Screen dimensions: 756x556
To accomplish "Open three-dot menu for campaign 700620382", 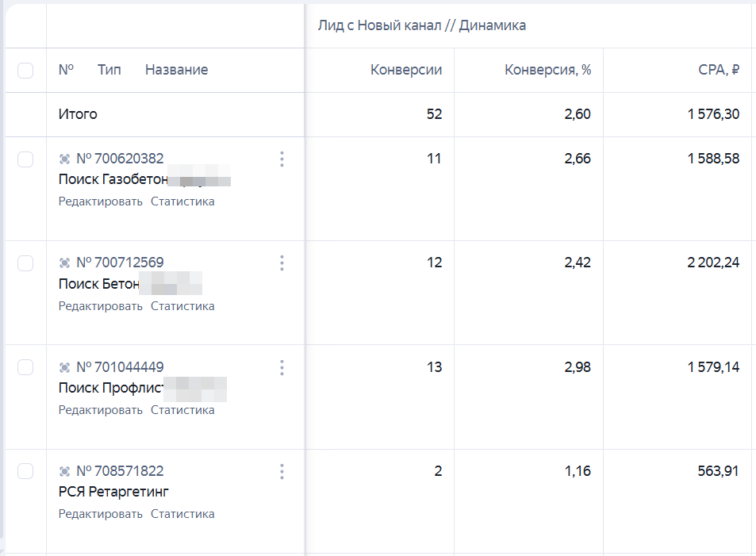I will (282, 159).
